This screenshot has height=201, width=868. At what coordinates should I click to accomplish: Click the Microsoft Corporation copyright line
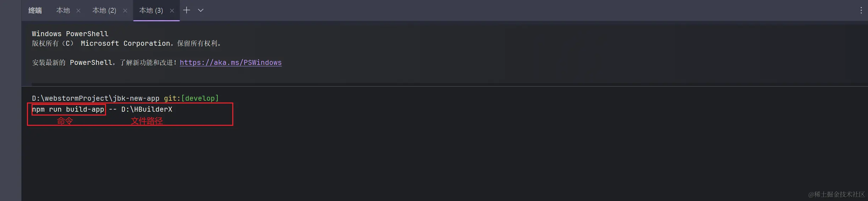[x=127, y=43]
